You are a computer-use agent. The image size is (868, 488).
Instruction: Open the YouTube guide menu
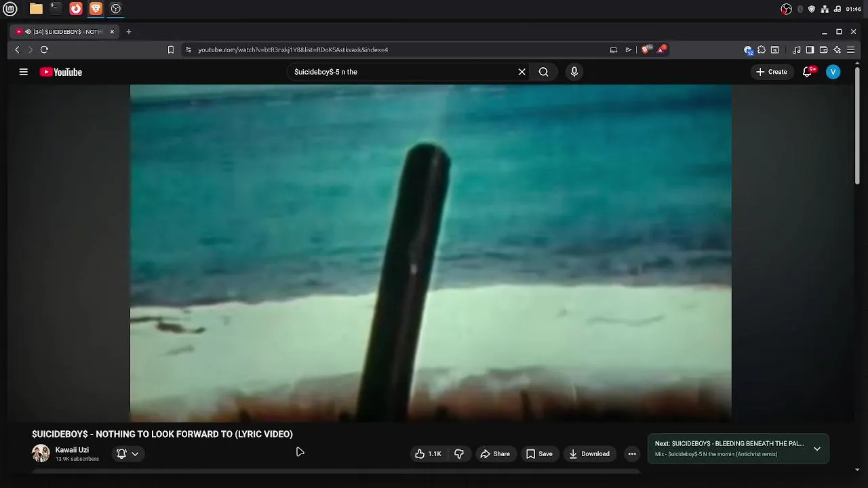point(24,72)
